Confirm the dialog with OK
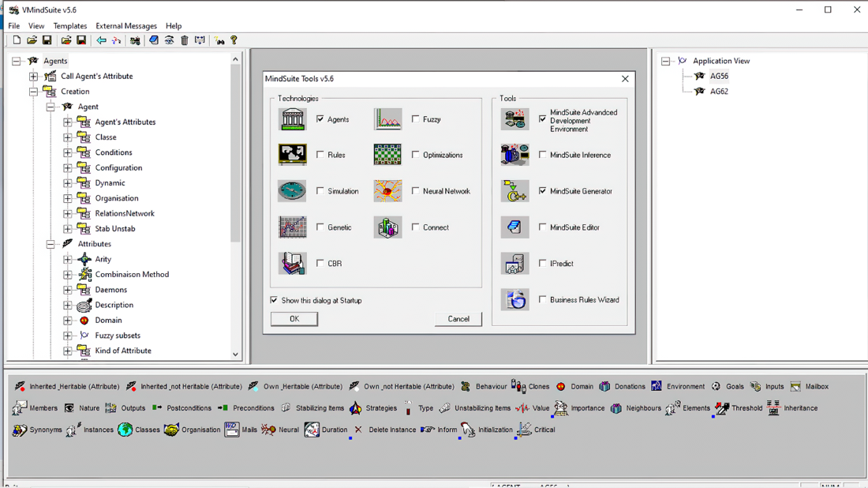 tap(294, 319)
